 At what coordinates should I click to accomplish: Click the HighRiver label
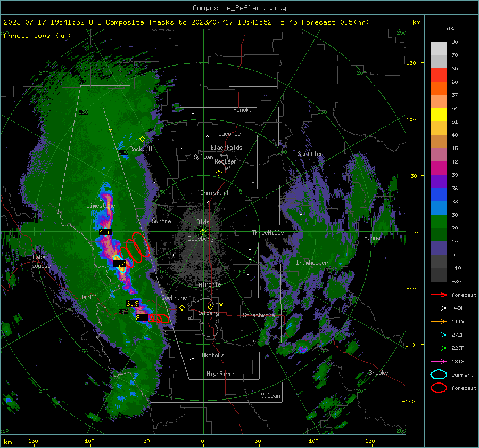(x=221, y=374)
